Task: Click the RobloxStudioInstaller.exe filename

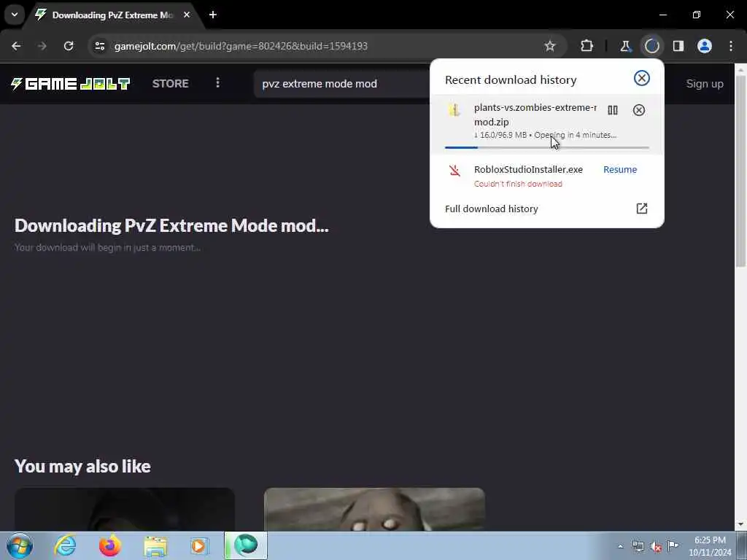Action: coord(528,169)
